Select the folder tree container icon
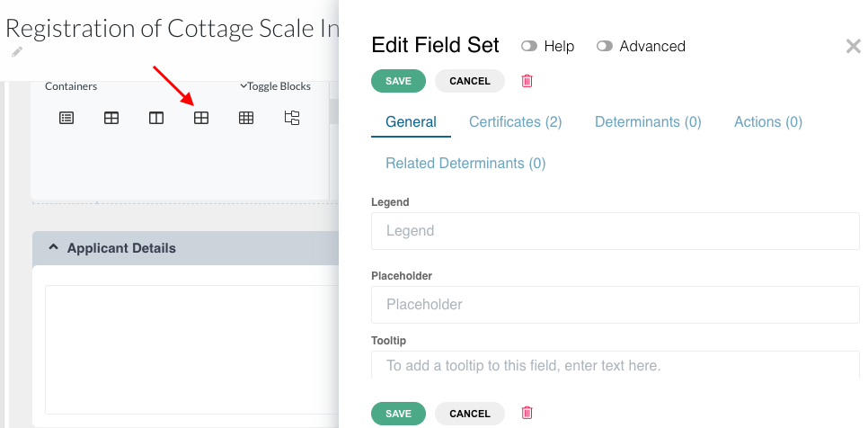Image resolution: width=868 pixels, height=428 pixels. (x=292, y=118)
